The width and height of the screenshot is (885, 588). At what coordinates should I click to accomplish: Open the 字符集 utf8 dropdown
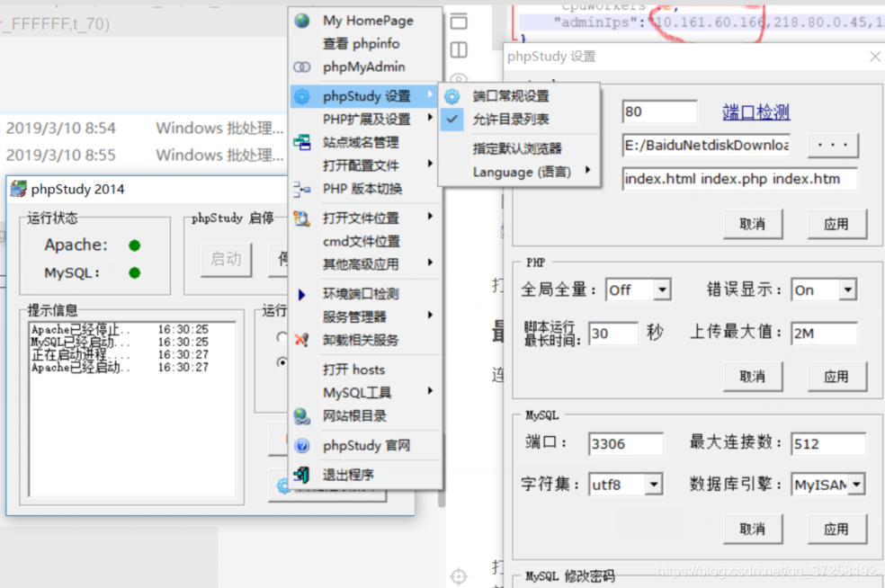pos(654,485)
